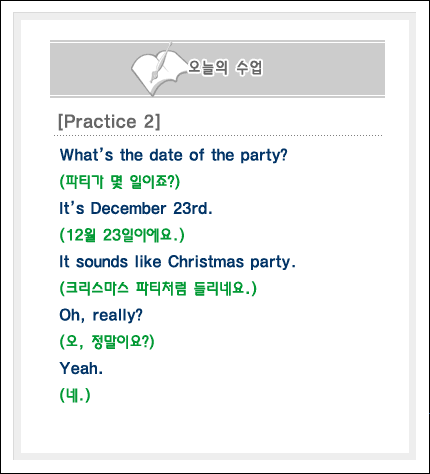This screenshot has height=474, width=430.
Task: Select the line 'It's December 23rd.'
Action: (136, 208)
